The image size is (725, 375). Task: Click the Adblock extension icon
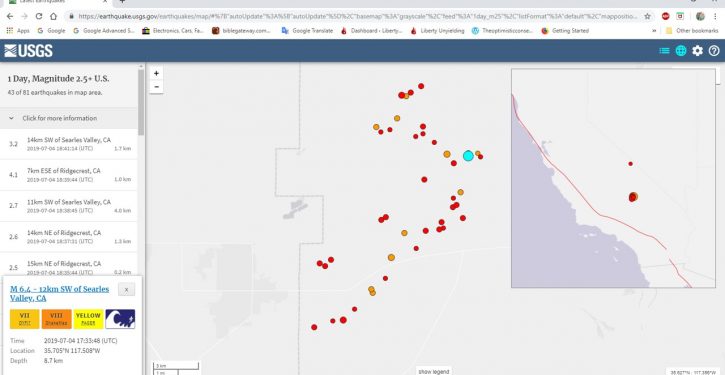[x=665, y=16]
